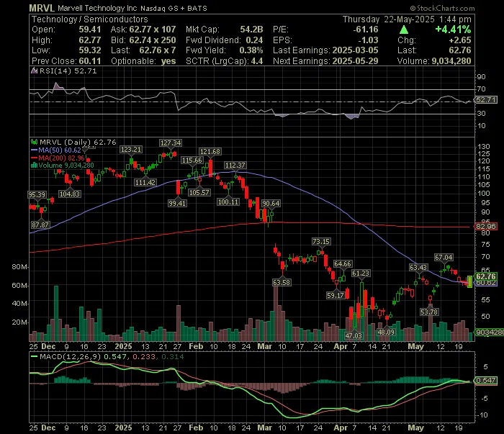Screen dimensions: 504x434
Task: Click the High value 62.77 in header
Action: tap(90, 40)
